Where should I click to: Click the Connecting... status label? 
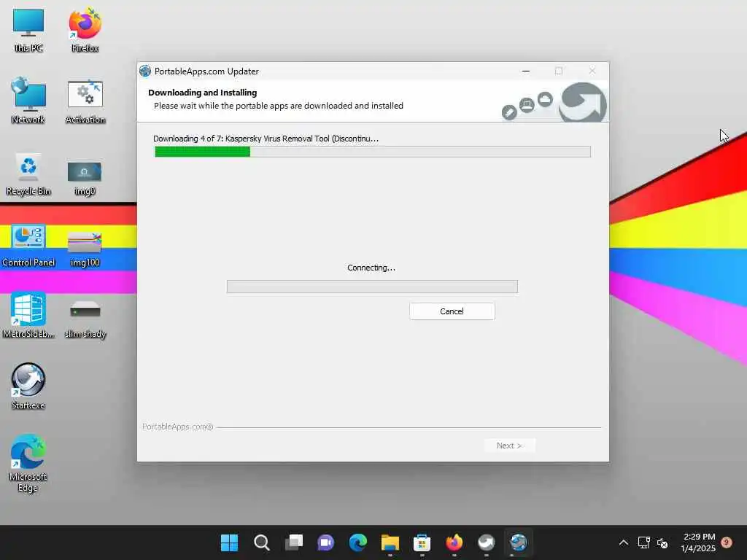371,268
